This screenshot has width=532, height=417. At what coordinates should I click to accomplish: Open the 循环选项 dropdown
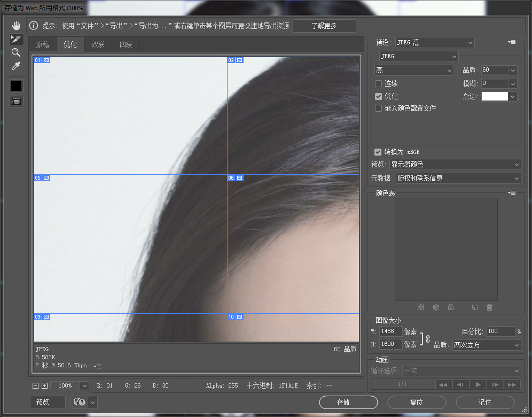tap(461, 370)
